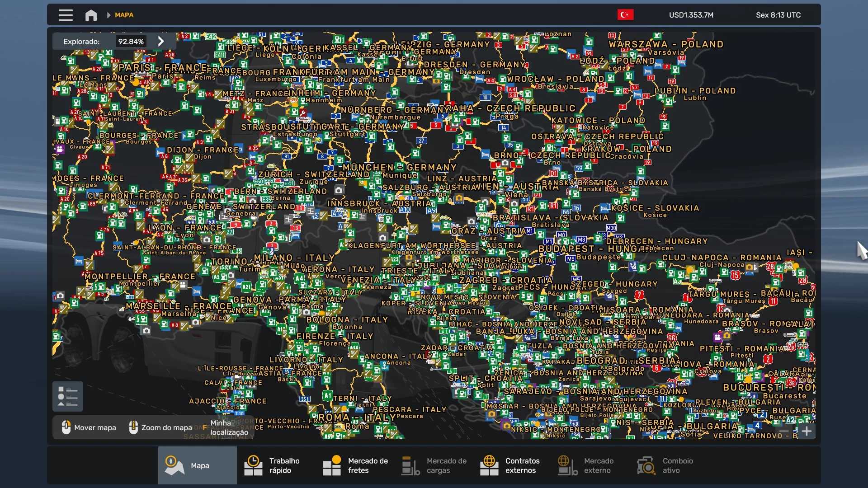
Task: Click the Turkey flag icon
Action: 625,15
